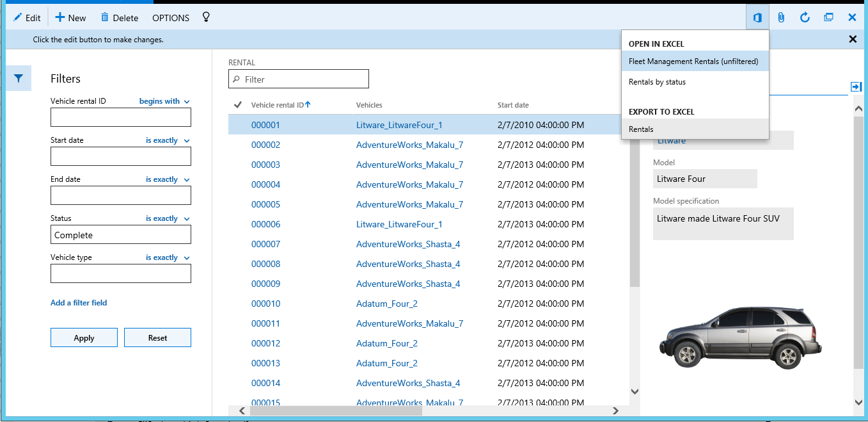Refresh the page with circular arrow icon
The width and height of the screenshot is (868, 422).
click(805, 17)
